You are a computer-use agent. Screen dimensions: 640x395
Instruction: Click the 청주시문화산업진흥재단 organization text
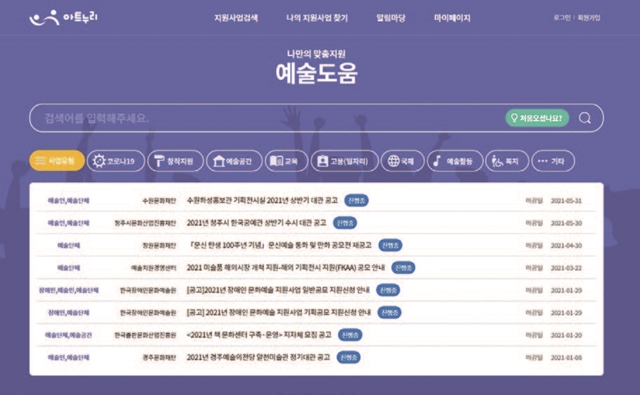tap(145, 223)
